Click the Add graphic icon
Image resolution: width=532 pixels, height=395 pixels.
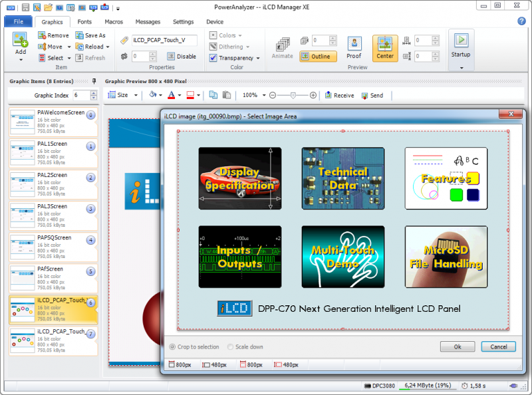point(20,40)
